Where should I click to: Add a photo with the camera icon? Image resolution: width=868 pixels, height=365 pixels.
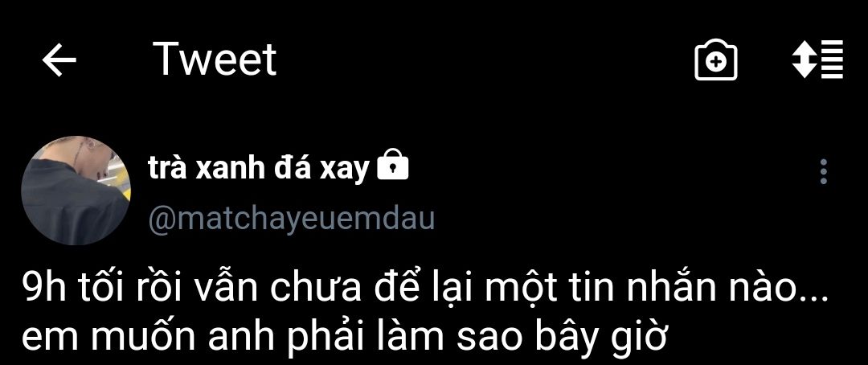point(716,59)
